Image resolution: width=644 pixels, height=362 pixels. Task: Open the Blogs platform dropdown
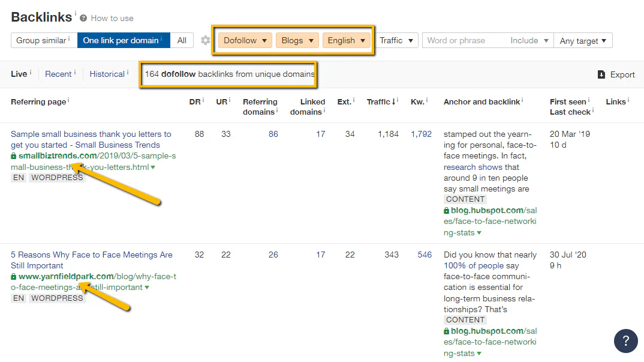297,40
